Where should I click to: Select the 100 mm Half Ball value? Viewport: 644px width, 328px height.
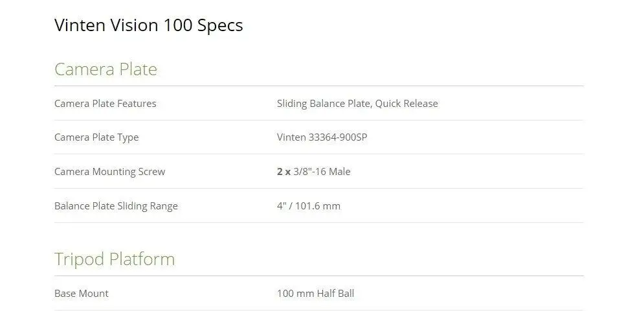pos(315,294)
